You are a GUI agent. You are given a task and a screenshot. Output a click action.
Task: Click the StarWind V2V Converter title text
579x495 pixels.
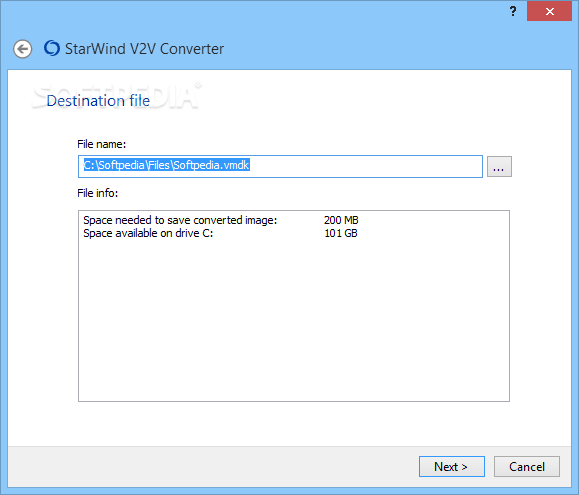pyautogui.click(x=144, y=49)
